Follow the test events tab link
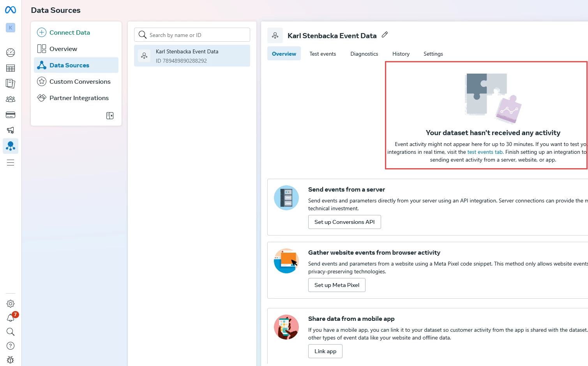The width and height of the screenshot is (588, 366). [x=485, y=152]
